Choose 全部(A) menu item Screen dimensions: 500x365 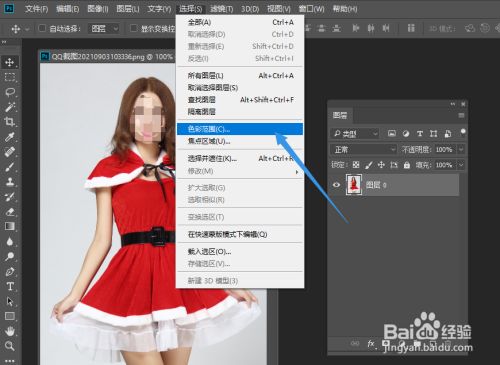click(x=240, y=22)
